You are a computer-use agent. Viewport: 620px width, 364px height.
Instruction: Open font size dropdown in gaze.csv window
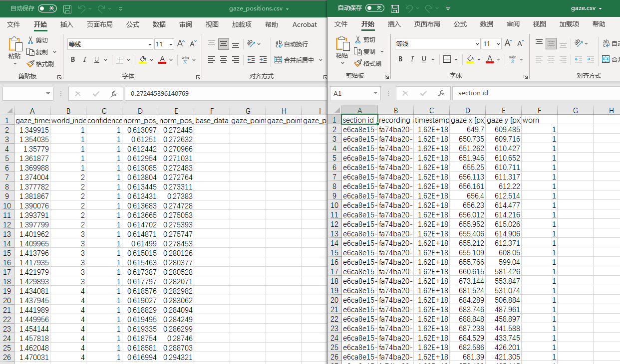(497, 43)
